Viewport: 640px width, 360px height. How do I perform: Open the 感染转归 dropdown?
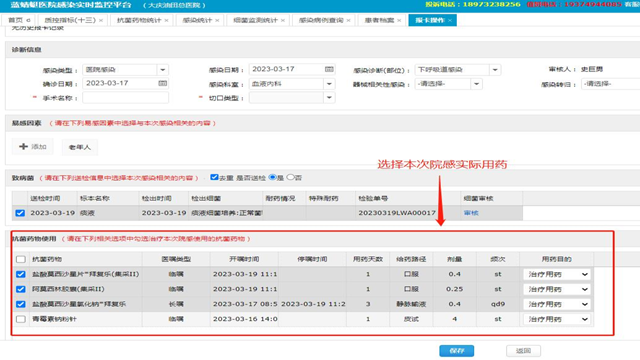click(x=610, y=84)
